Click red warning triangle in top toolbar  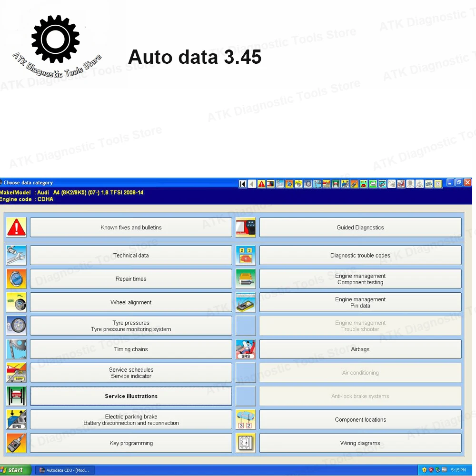(261, 184)
